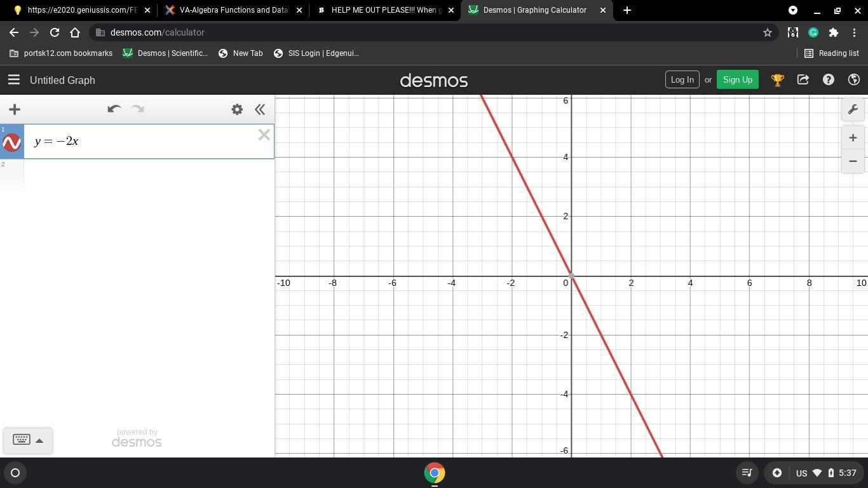Open the Reading list

(x=832, y=53)
